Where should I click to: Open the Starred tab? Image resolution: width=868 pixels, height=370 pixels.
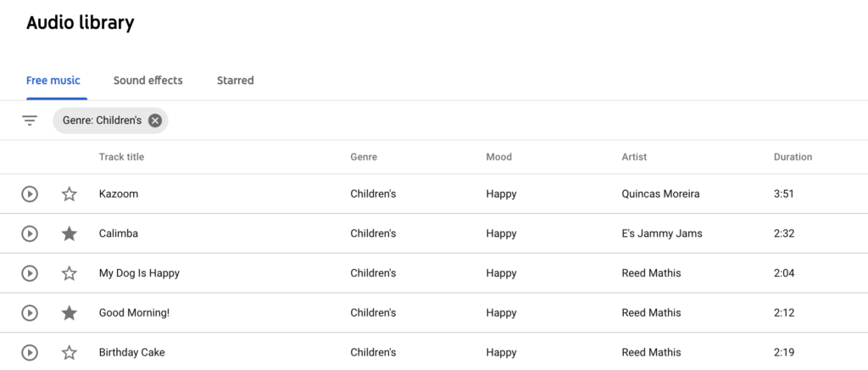coord(236,81)
